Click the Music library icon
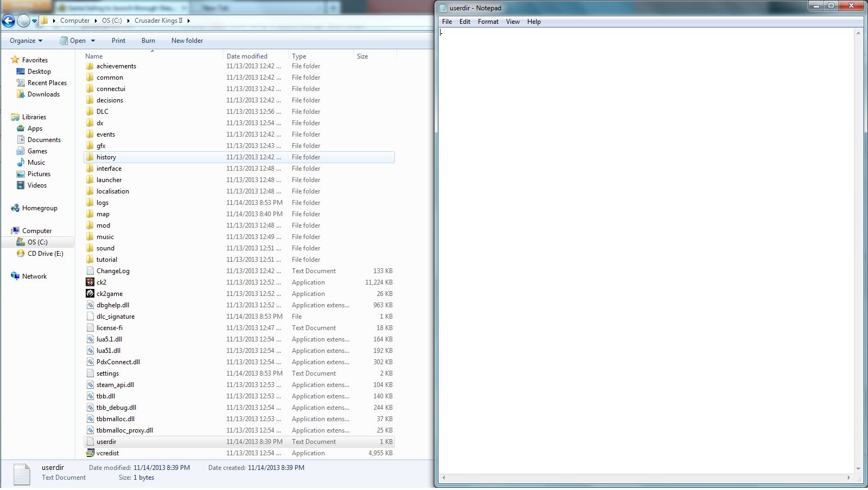 point(21,163)
